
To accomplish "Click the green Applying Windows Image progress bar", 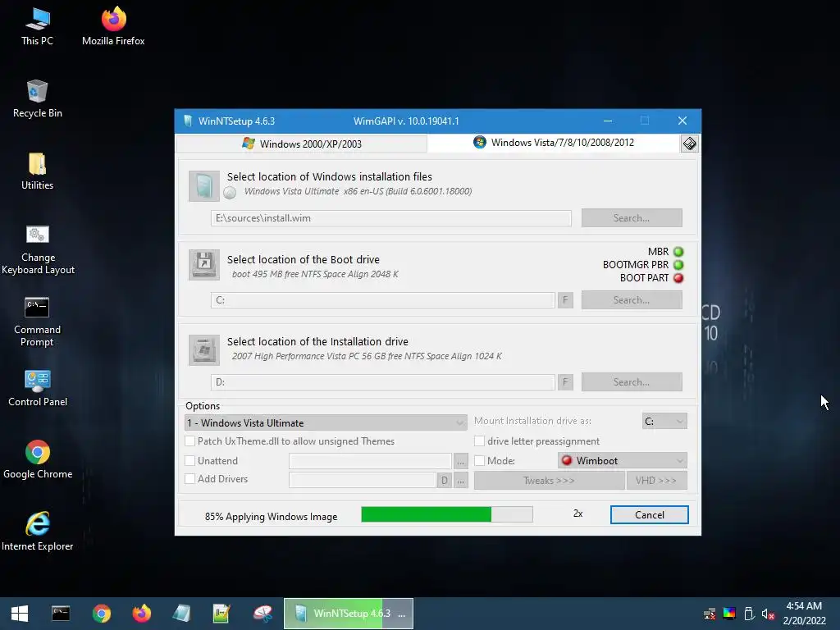I will point(447,514).
